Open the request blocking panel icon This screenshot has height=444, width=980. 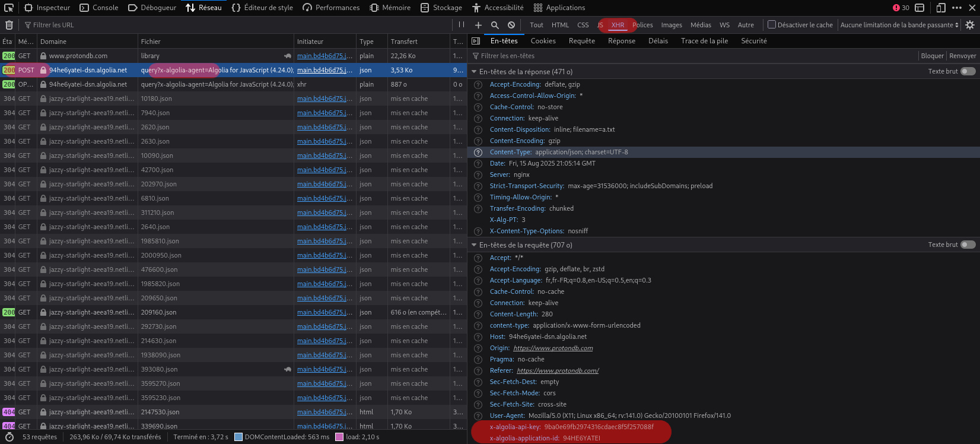(x=511, y=25)
